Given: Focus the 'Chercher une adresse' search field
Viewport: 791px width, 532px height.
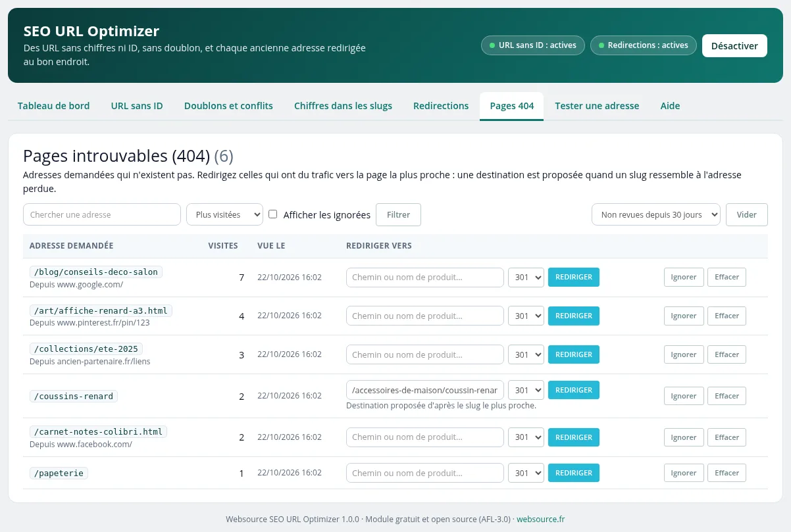Looking at the screenshot, I should pyautogui.click(x=102, y=214).
